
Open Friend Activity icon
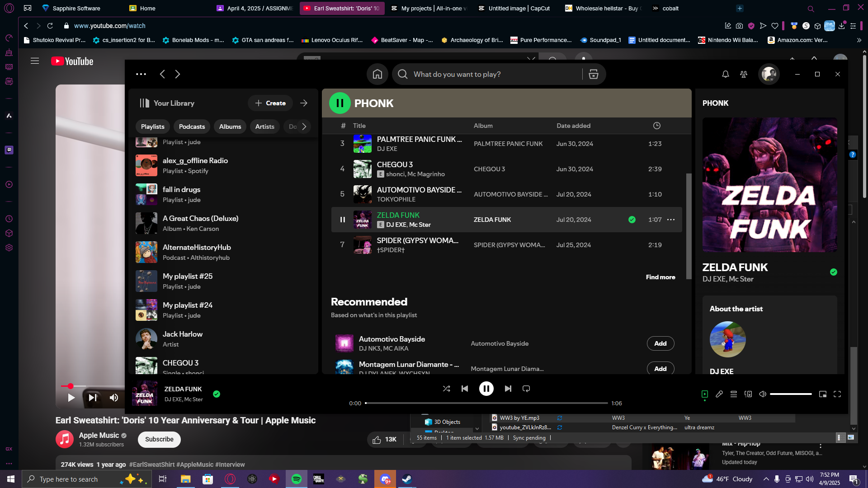coord(744,74)
